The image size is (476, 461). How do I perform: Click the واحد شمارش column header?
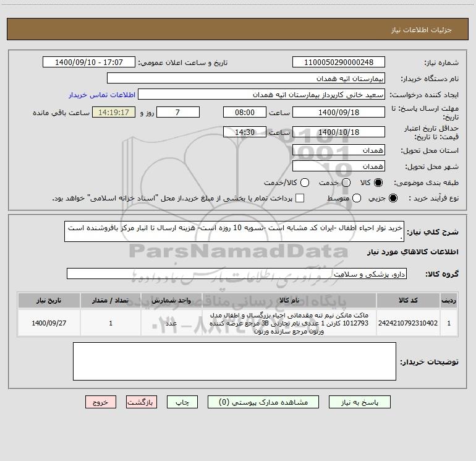pos(171,300)
